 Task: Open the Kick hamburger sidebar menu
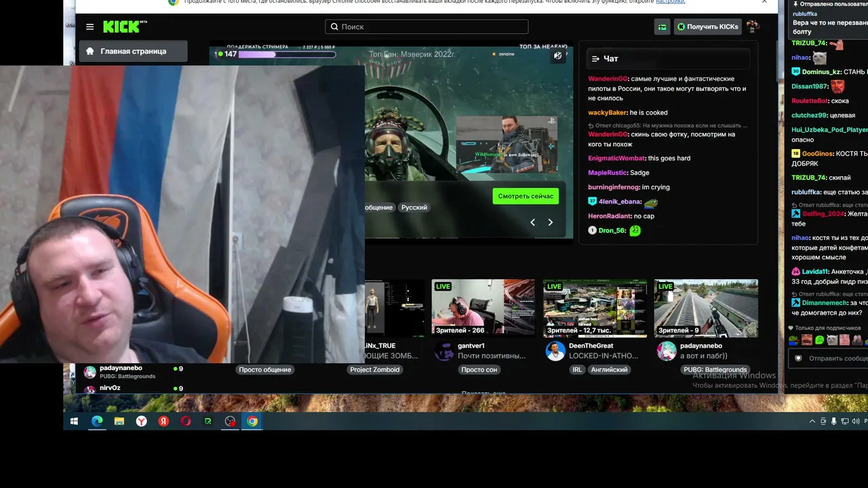(x=90, y=26)
